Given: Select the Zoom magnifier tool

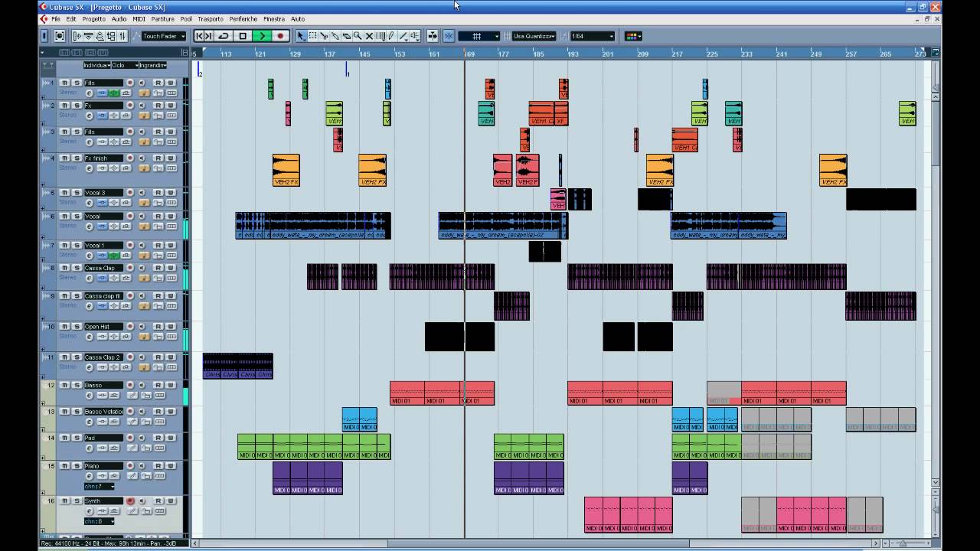Looking at the screenshot, I should [358, 36].
